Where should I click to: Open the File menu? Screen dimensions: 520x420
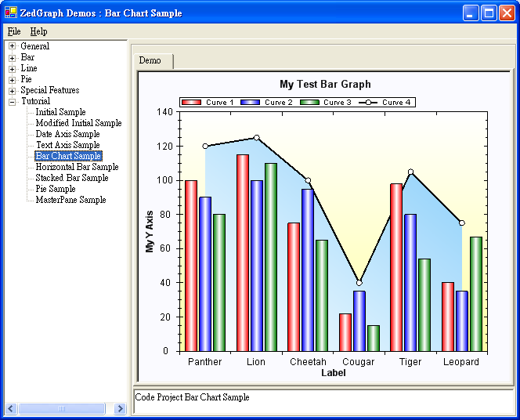click(14, 31)
